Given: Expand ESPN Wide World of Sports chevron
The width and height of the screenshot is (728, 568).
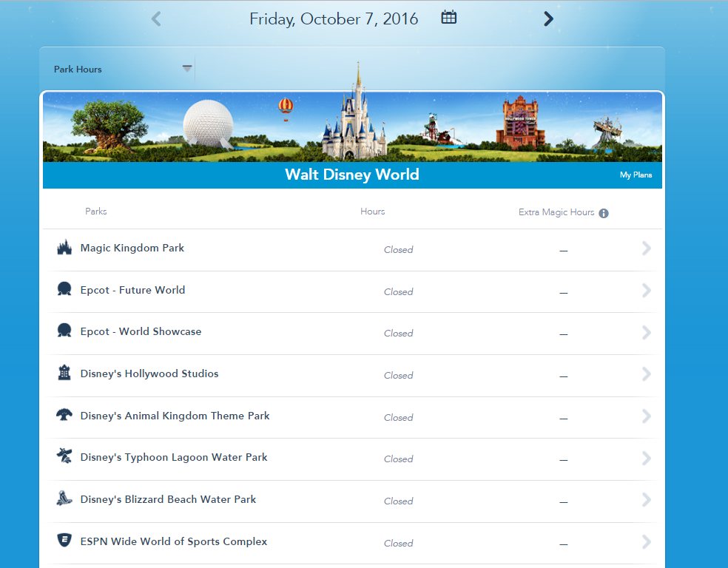Looking at the screenshot, I should 646,542.
